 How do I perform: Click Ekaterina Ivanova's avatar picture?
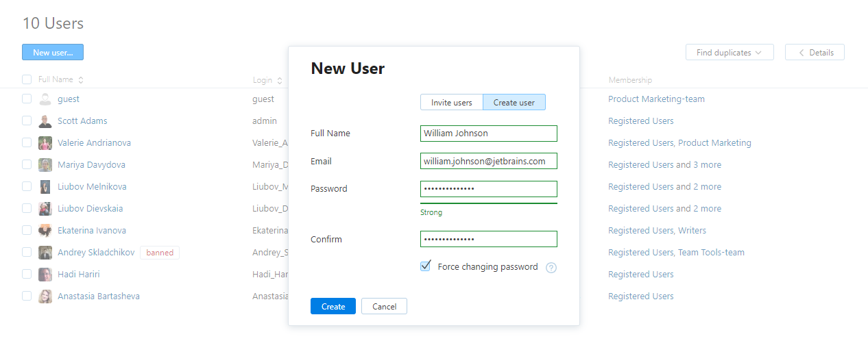45,231
